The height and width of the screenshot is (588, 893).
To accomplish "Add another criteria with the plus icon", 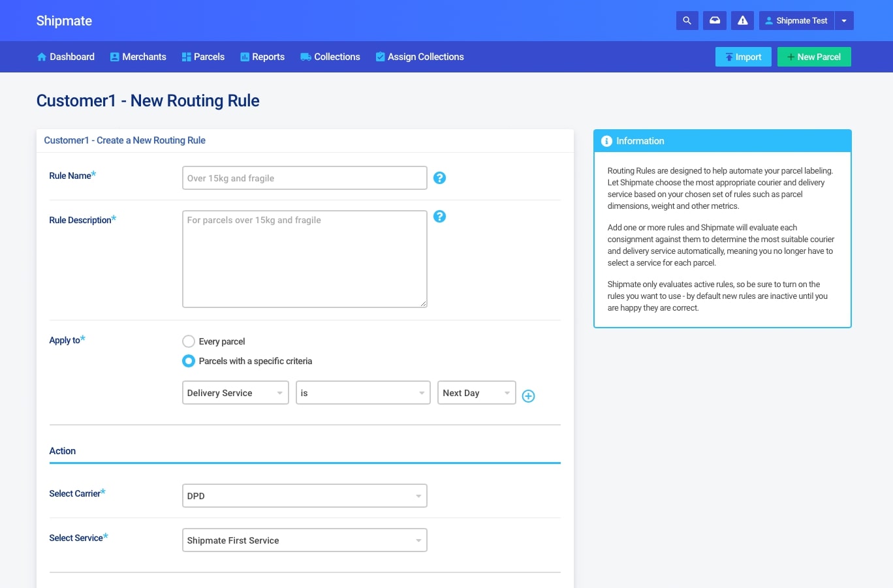I will coord(529,396).
